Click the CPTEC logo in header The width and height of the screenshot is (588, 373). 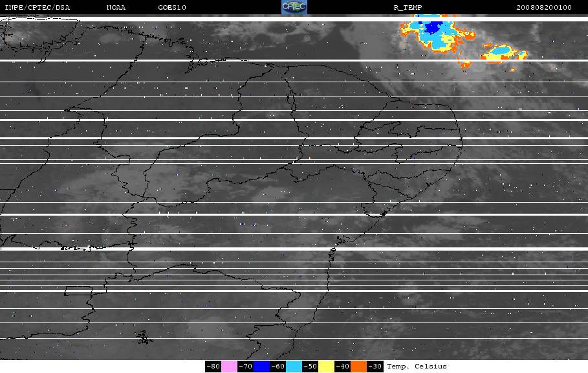click(x=294, y=7)
